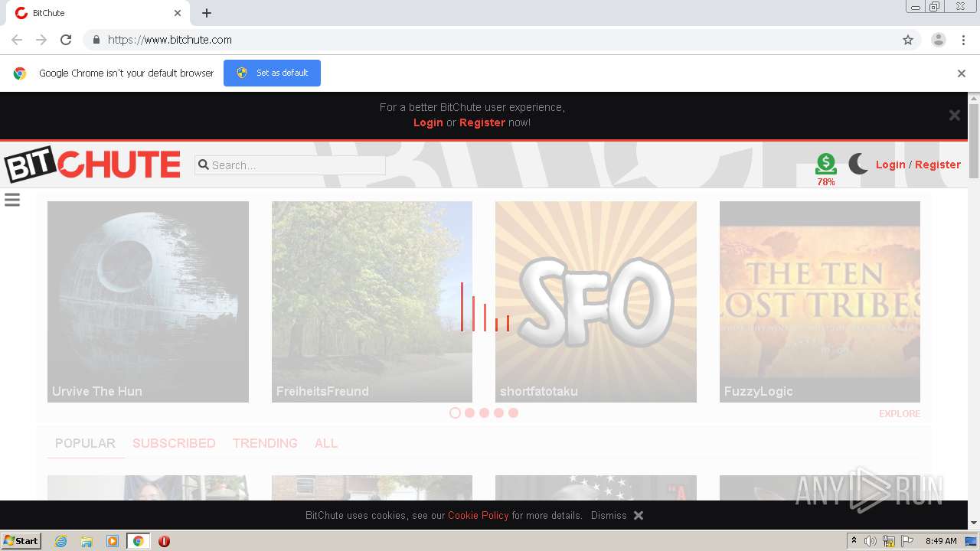Click Register link in header
The image size is (980, 551).
click(x=938, y=165)
